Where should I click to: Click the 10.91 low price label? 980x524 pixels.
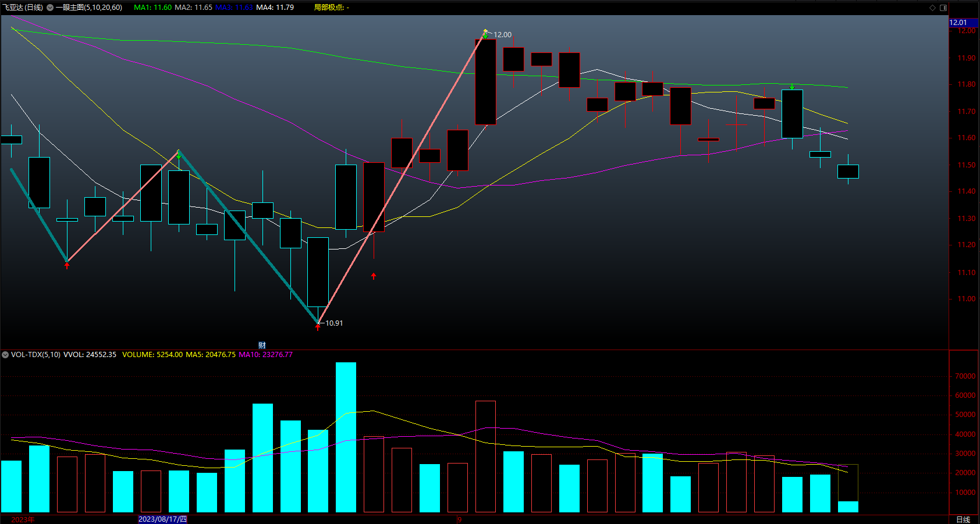[334, 323]
